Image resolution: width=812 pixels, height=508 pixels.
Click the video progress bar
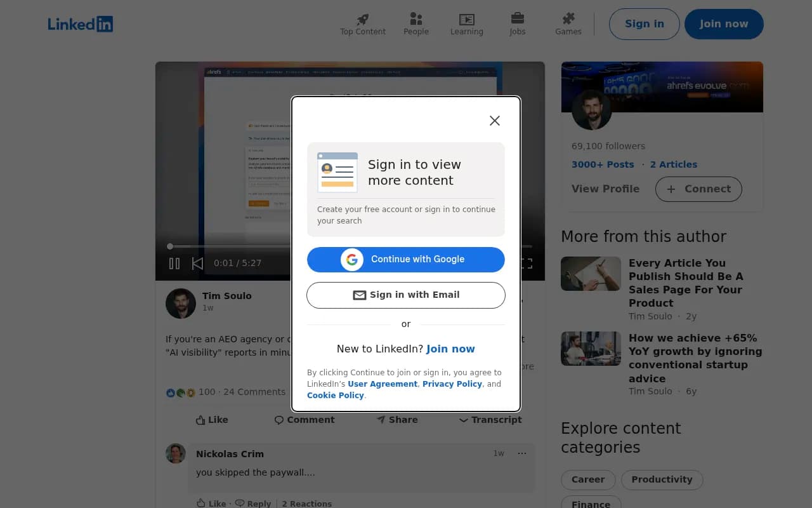click(x=350, y=246)
